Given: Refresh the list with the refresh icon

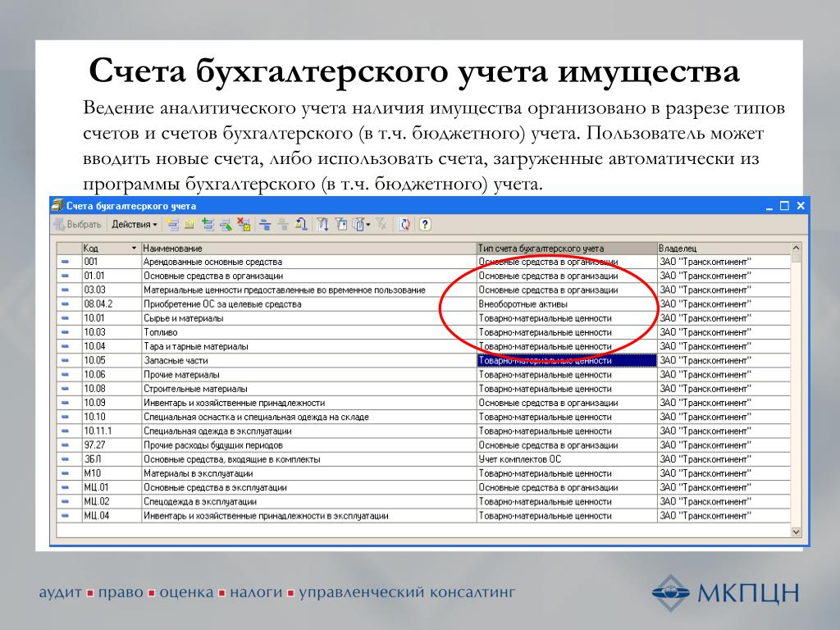Looking at the screenshot, I should pos(404,224).
